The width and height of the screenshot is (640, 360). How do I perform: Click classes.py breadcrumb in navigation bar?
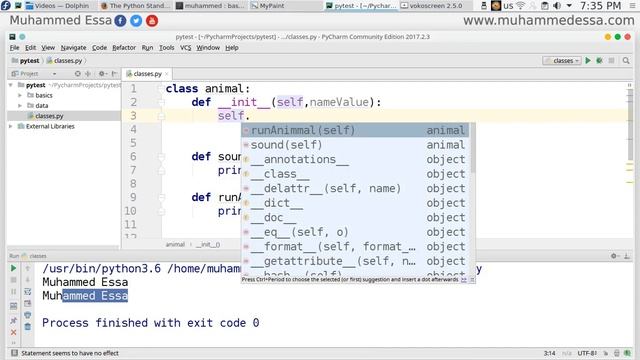pos(64,60)
